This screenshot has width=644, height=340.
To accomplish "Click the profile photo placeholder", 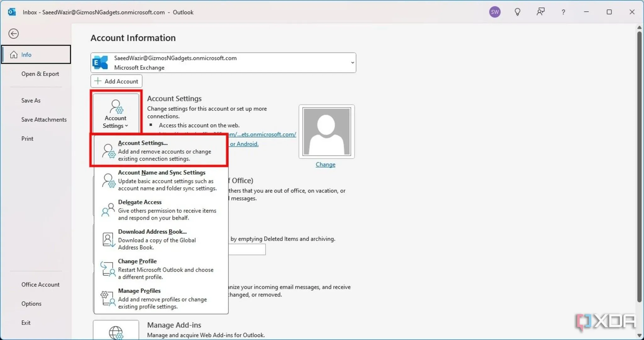I will (327, 132).
